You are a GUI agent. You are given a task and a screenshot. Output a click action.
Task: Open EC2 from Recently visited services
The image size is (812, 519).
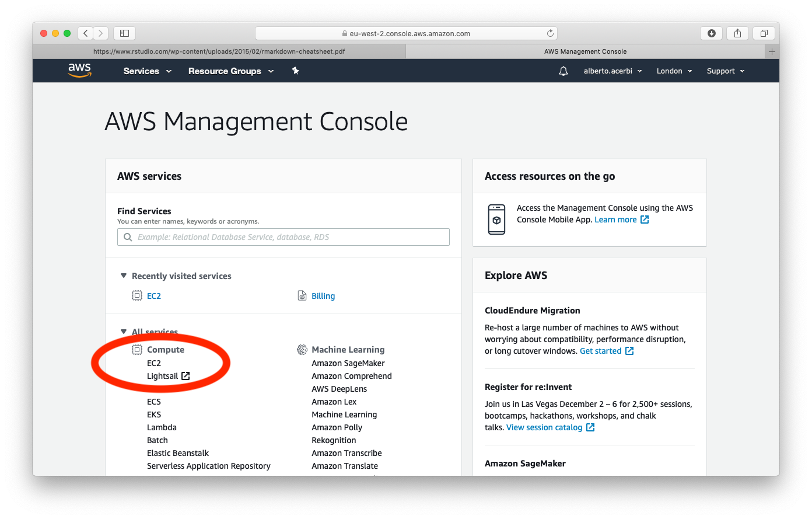point(154,296)
